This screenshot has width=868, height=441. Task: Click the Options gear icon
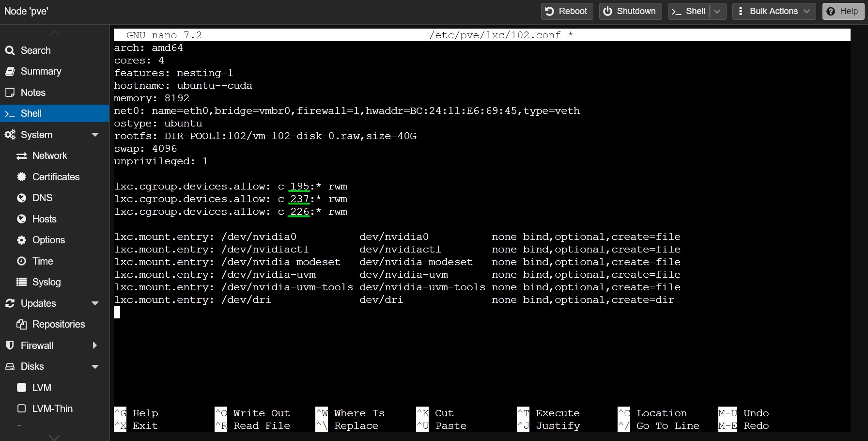pos(21,240)
